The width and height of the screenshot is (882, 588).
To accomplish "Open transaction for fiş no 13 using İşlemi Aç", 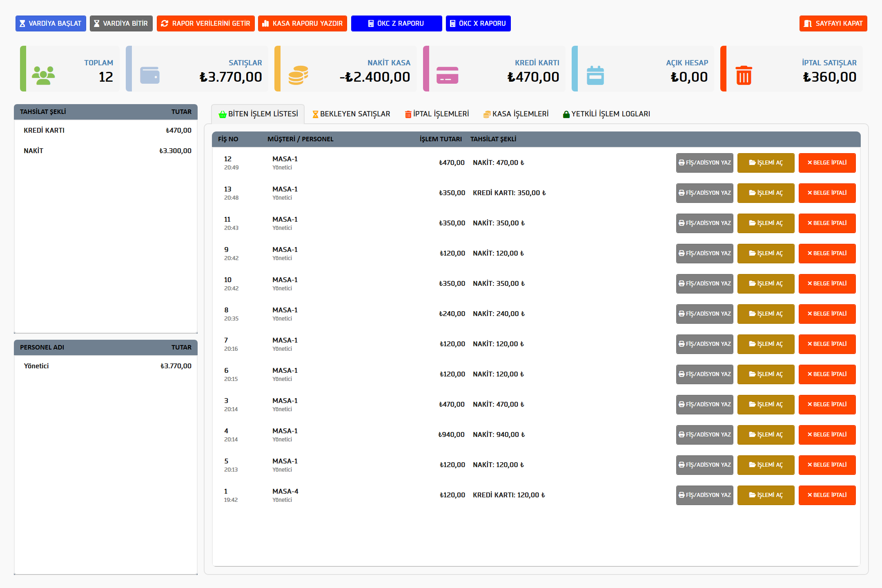I will [x=766, y=193].
